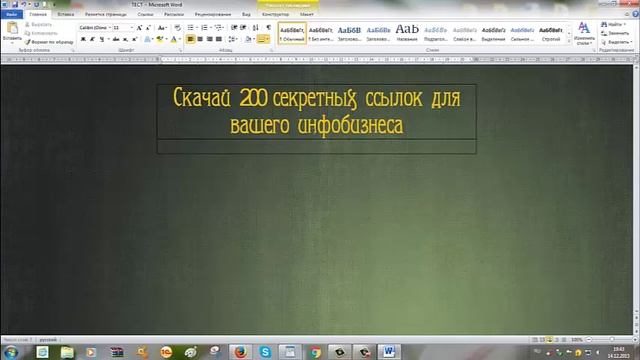This screenshot has height=360, width=640.
Task: Expand the Styles gallery
Action: [569, 41]
